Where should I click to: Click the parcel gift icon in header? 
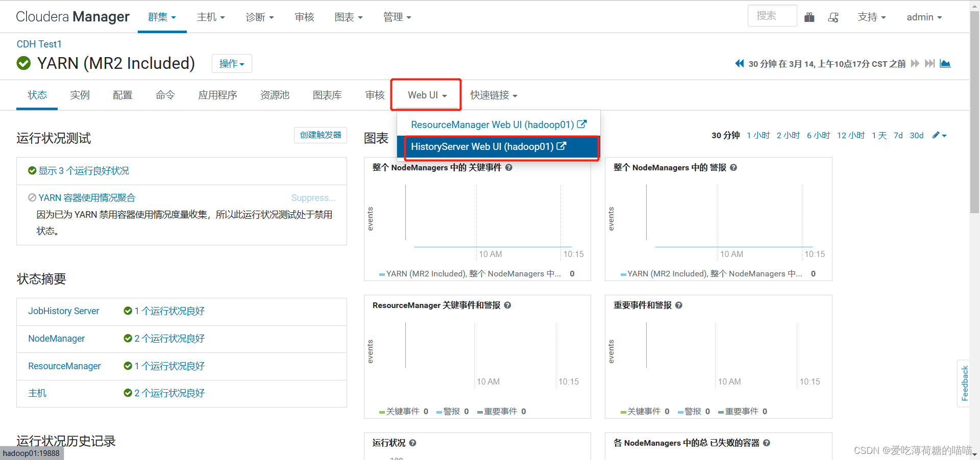coord(810,17)
